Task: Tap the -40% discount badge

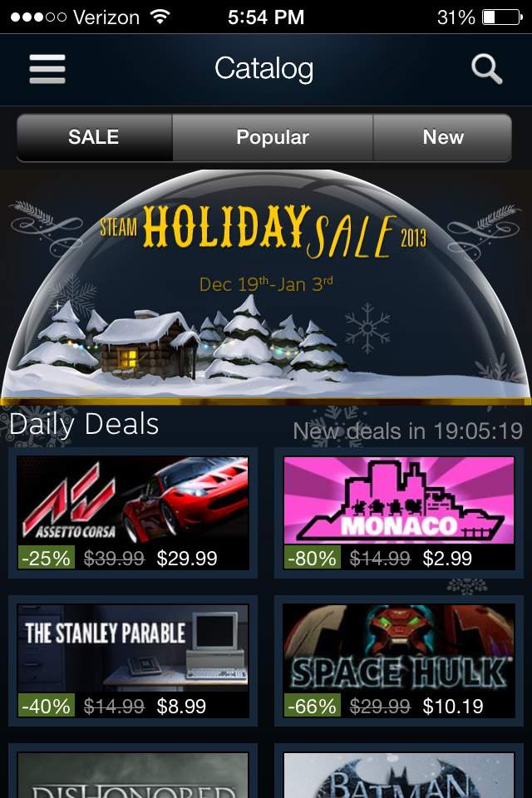Action: coord(47,706)
